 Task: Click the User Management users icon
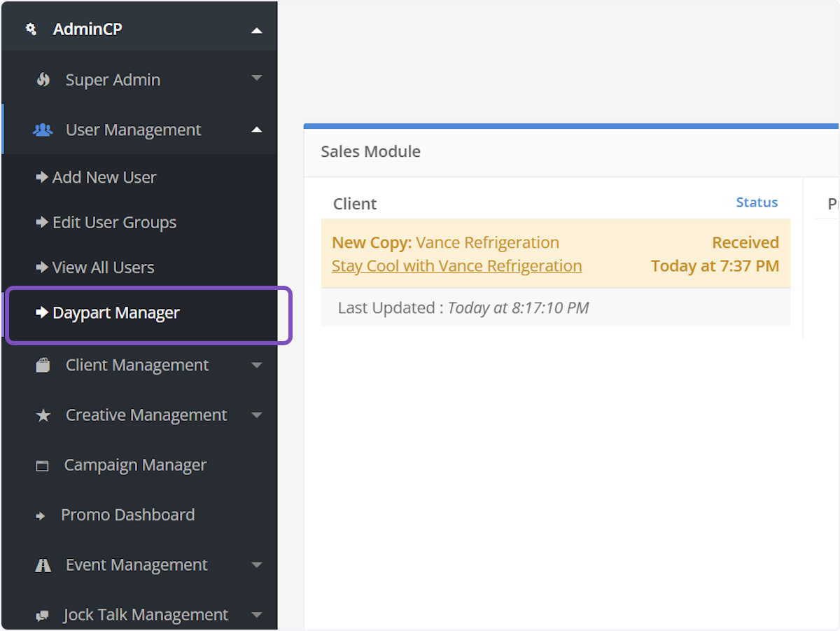pyautogui.click(x=43, y=130)
